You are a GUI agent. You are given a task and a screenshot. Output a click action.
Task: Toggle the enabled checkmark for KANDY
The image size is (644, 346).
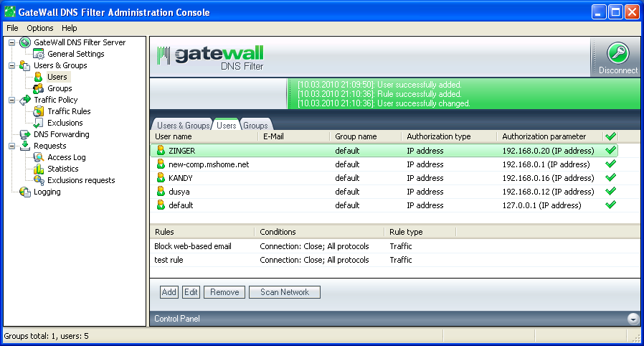point(611,177)
